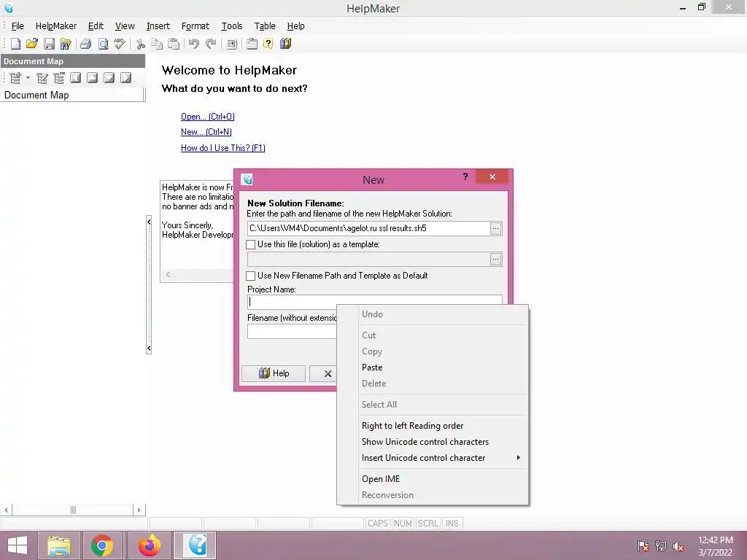
Task: Click the printer icon in toolbar
Action: (x=86, y=44)
